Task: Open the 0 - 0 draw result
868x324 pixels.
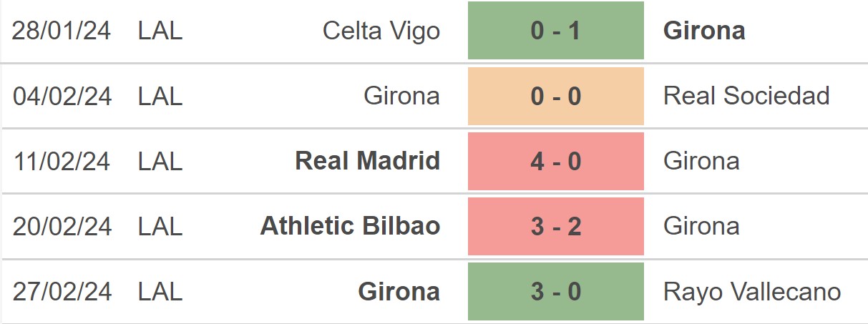Action: tap(556, 96)
